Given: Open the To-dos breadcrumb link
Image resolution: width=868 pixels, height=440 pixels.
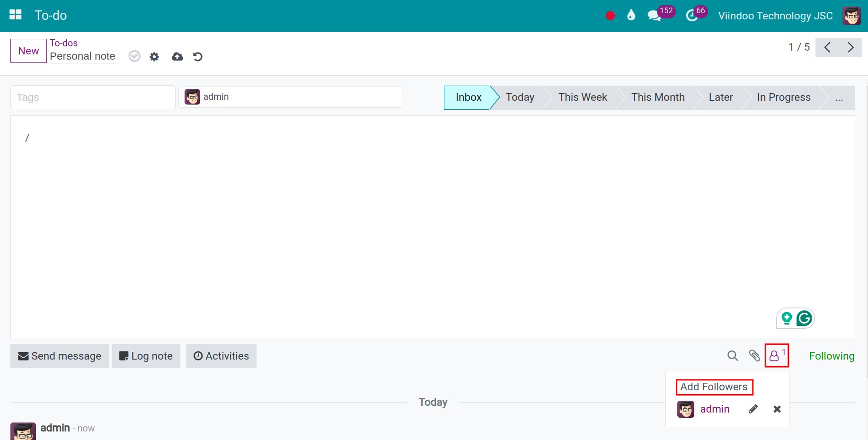Looking at the screenshot, I should coord(64,43).
